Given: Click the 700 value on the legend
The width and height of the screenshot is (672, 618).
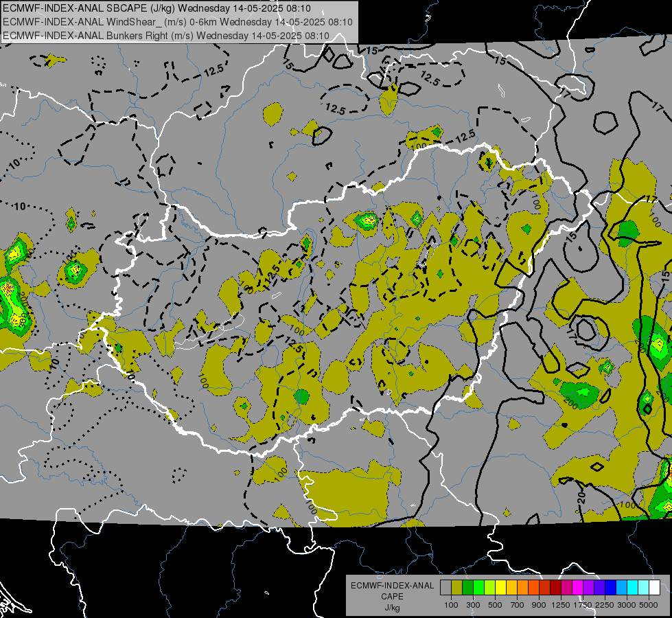Looking at the screenshot, I should click(x=518, y=605).
